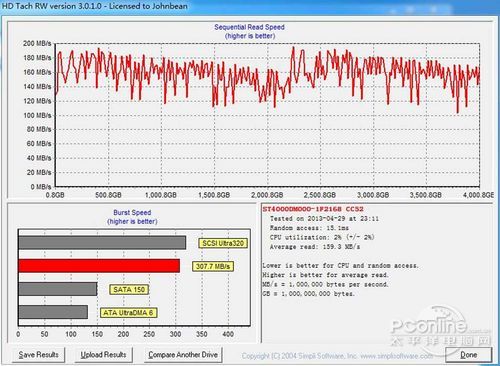Click the red burst speed bar

[x=99, y=266]
